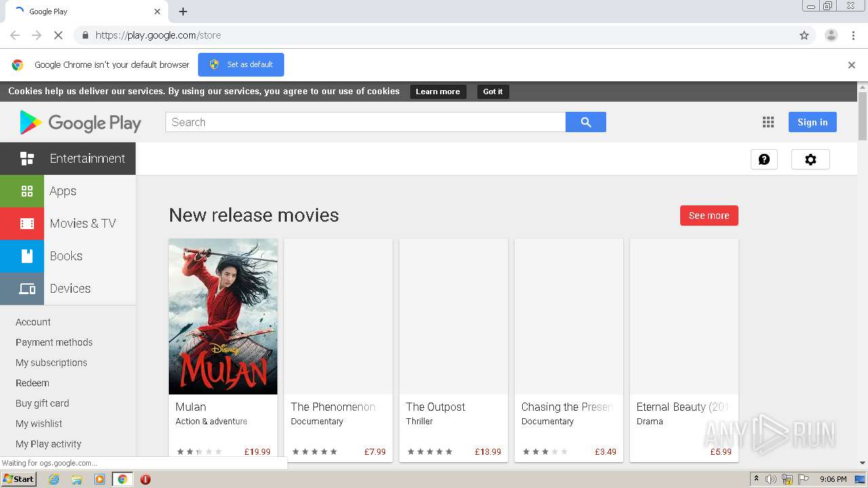Image resolution: width=868 pixels, height=488 pixels.
Task: Click the Google Play logo
Action: pyautogui.click(x=81, y=123)
